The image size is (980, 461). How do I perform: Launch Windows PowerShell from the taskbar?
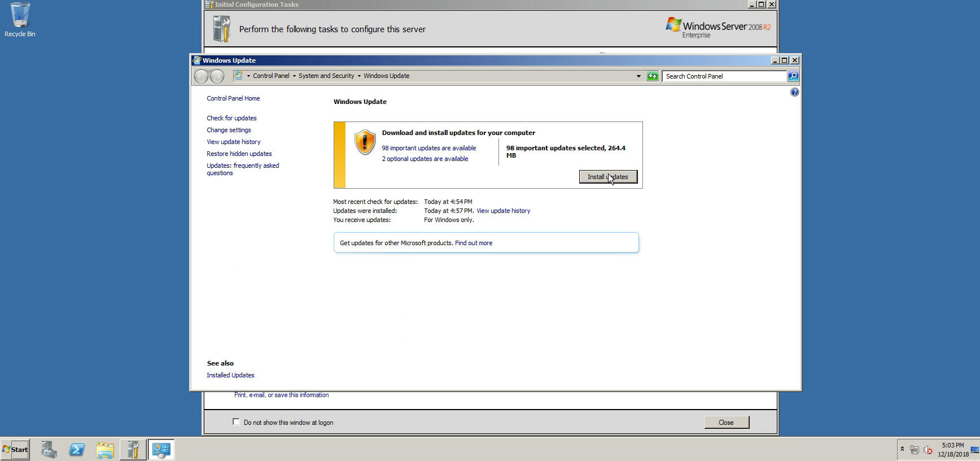[77, 450]
